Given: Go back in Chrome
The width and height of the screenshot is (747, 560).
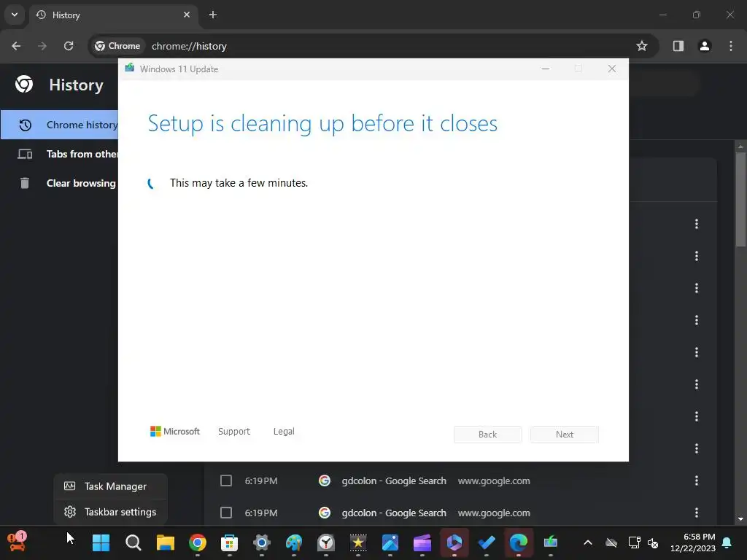Looking at the screenshot, I should [x=16, y=46].
